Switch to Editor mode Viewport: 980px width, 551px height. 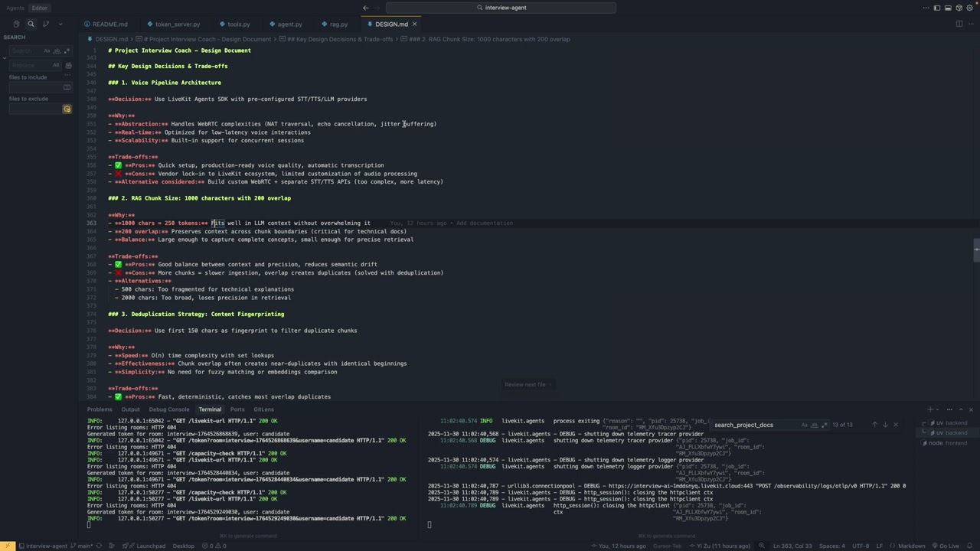point(39,8)
